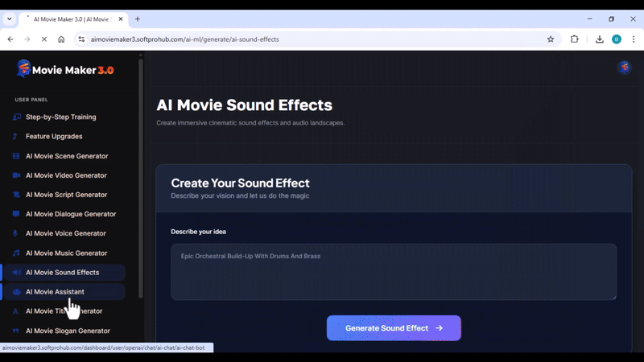The width and height of the screenshot is (644, 362).
Task: Open AI Movie Dialogue Generator from sidebar
Action: pos(71,214)
